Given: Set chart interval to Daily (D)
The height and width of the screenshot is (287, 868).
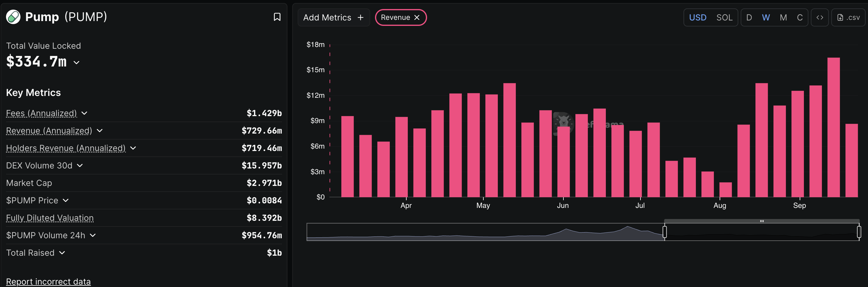Looking at the screenshot, I should click(x=749, y=17).
